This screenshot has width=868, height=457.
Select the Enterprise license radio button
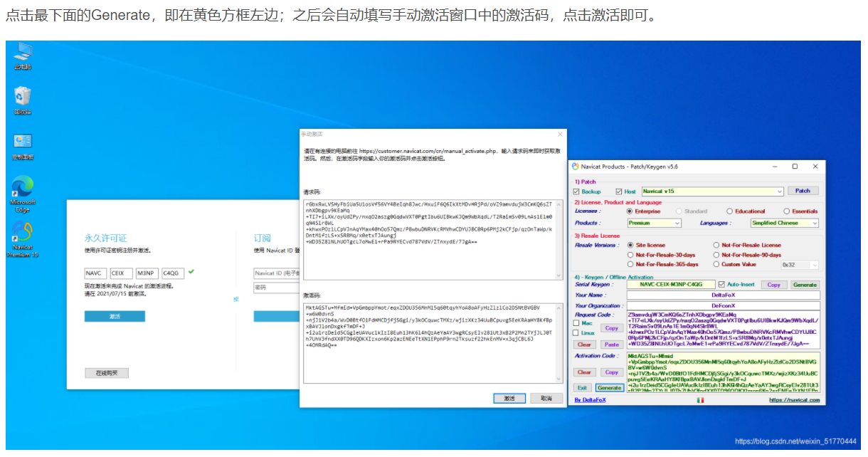click(630, 211)
